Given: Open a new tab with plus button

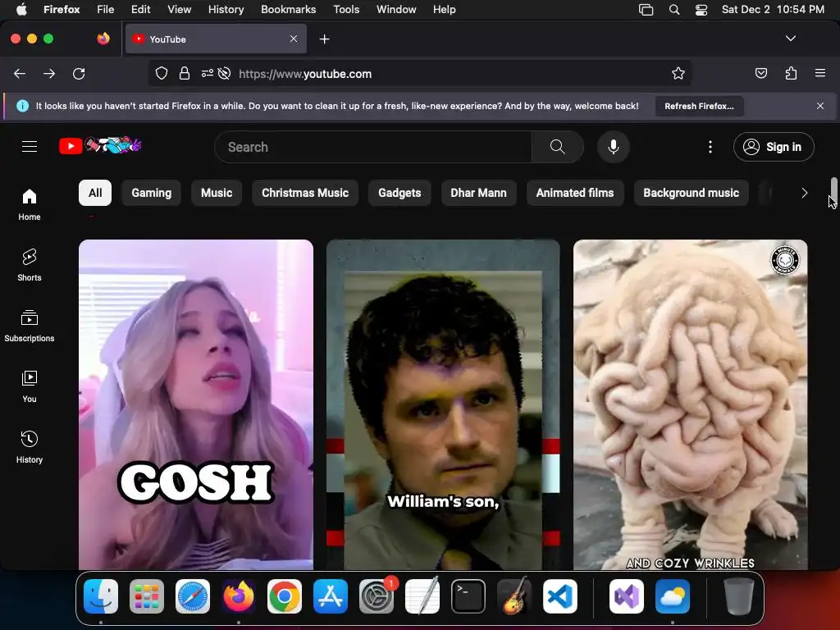Looking at the screenshot, I should pyautogui.click(x=324, y=39).
